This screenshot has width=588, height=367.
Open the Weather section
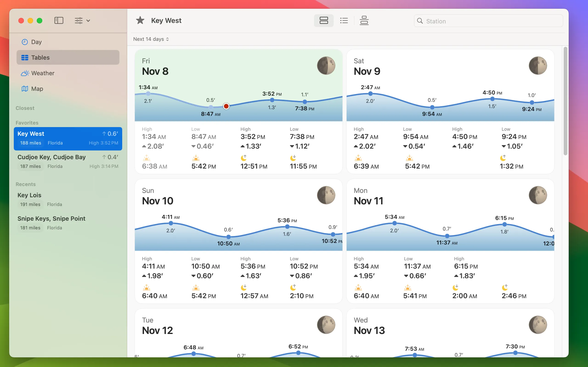(x=43, y=73)
